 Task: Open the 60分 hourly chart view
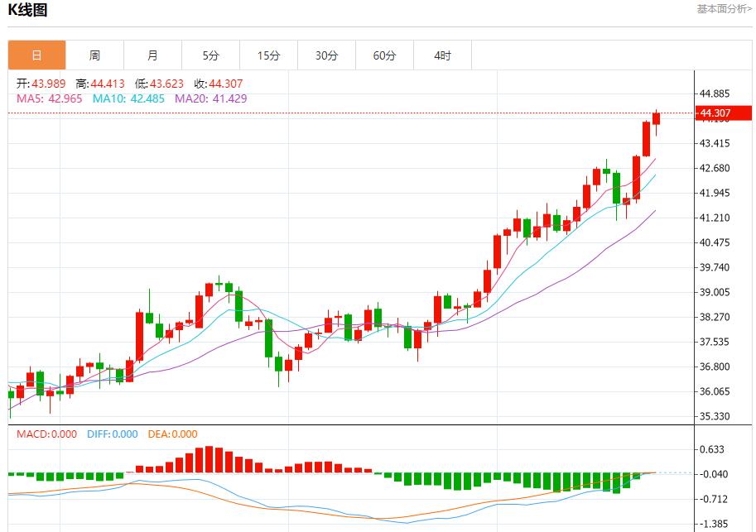(x=384, y=55)
